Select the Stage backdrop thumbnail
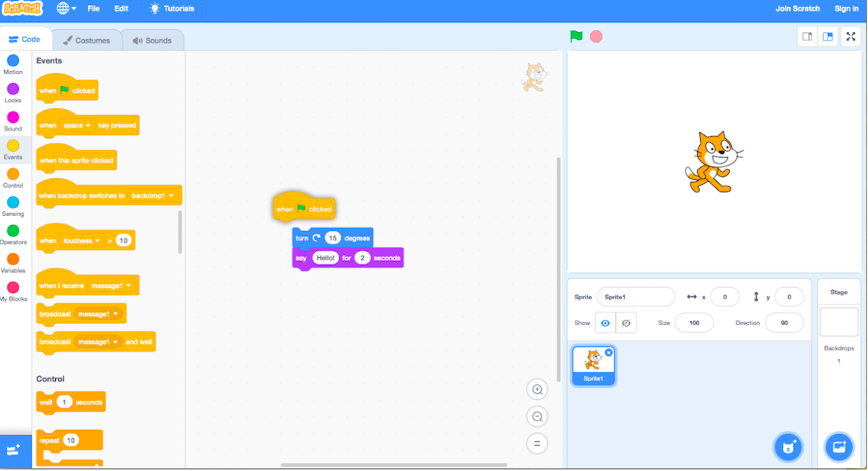 tap(838, 322)
